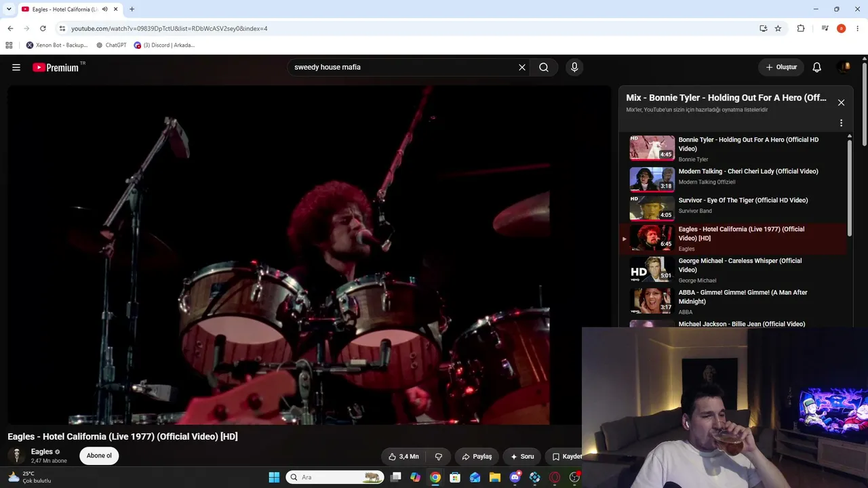Open Opera browser from the taskbar
This screenshot has height=488, width=868.
point(555,477)
